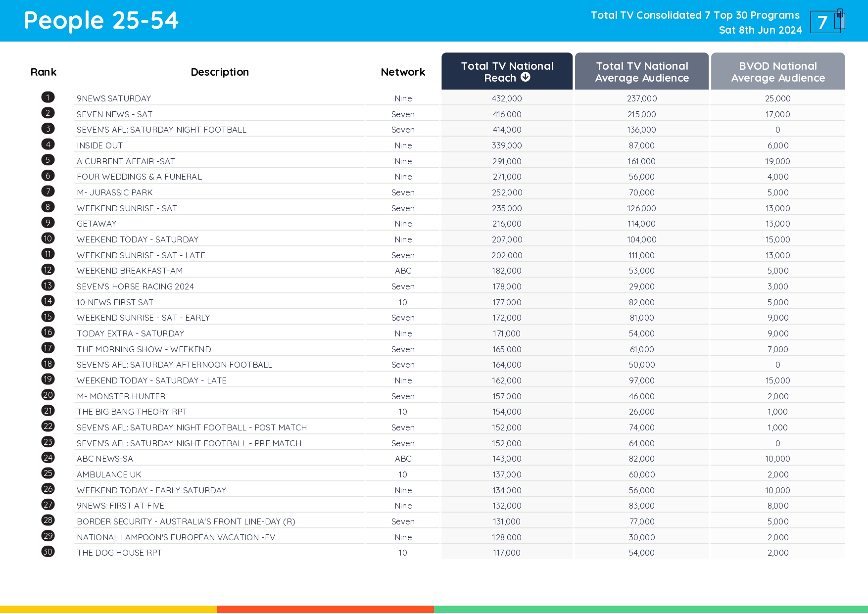Select rank badge number 30
Viewport: 868px width, 614px height.
[48, 551]
